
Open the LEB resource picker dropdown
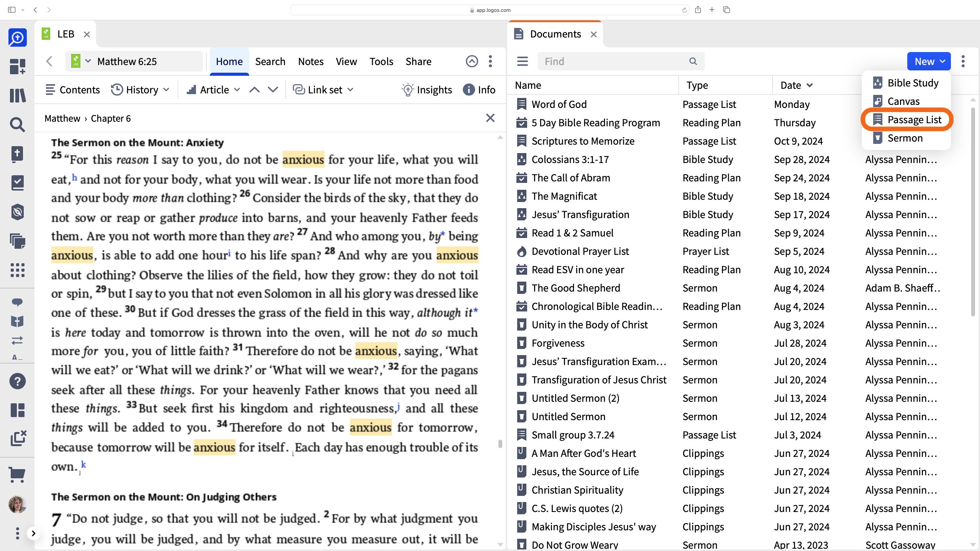81,61
